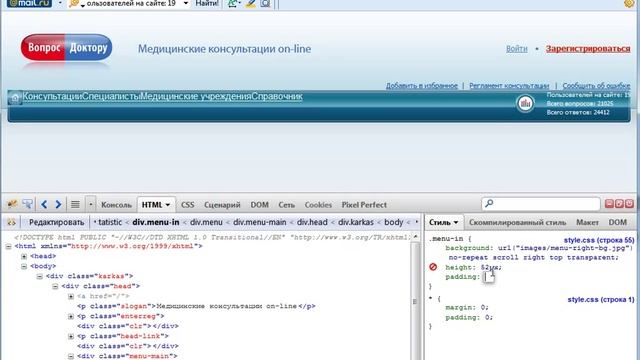Viewport: 640px width, 360px height.
Task: Switch to the CSS tab
Action: (187, 205)
